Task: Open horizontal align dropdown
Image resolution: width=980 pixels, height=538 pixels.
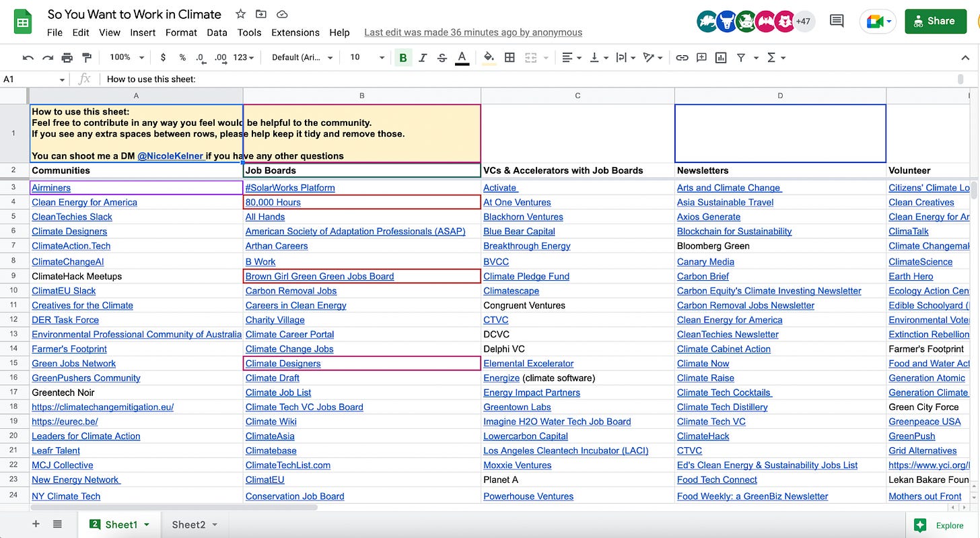Action: point(571,58)
